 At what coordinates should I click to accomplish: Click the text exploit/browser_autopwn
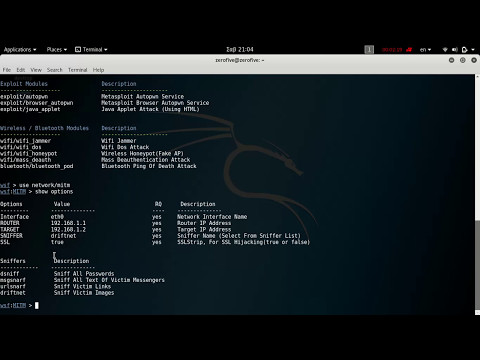pyautogui.click(x=37, y=103)
